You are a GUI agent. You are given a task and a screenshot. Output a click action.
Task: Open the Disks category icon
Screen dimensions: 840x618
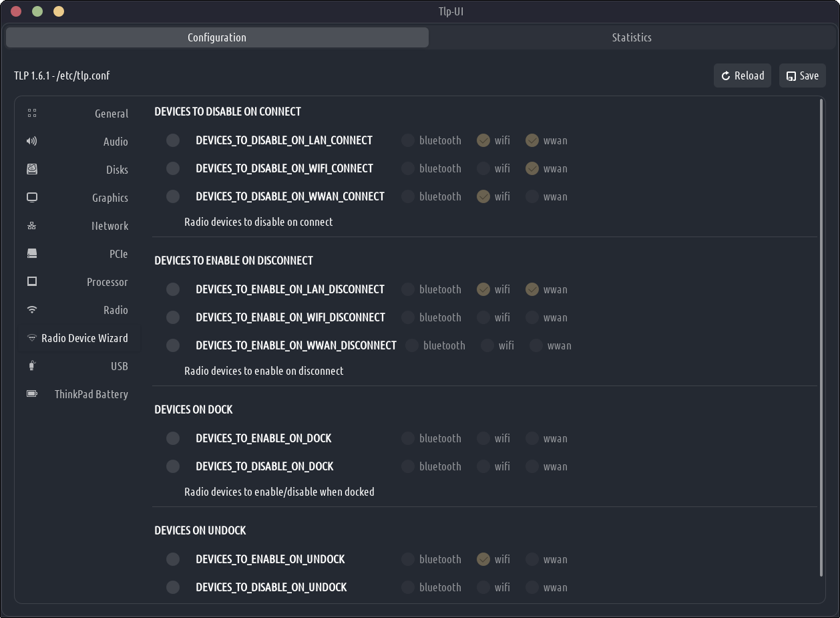32,170
